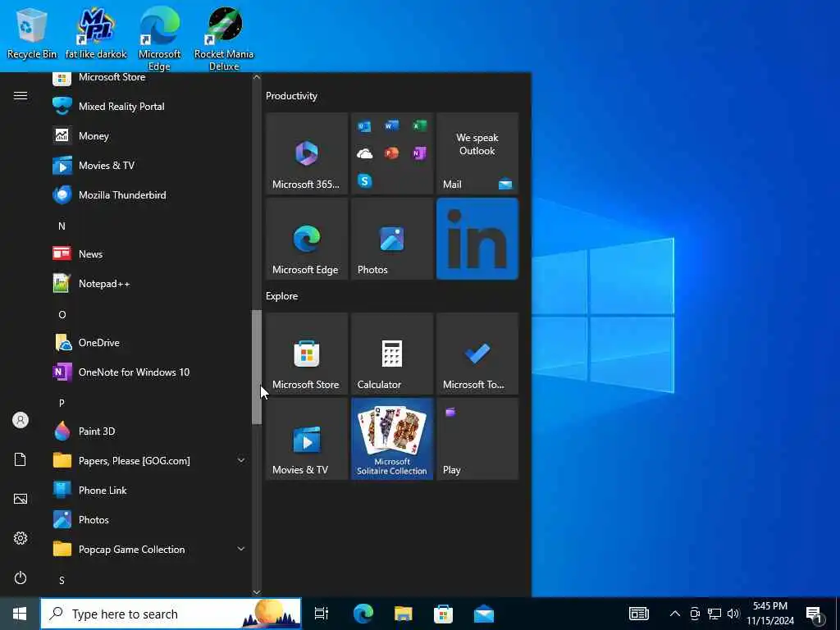Expand the Papers, Please [GOG.com] folder
The image size is (840, 630).
tap(148, 460)
